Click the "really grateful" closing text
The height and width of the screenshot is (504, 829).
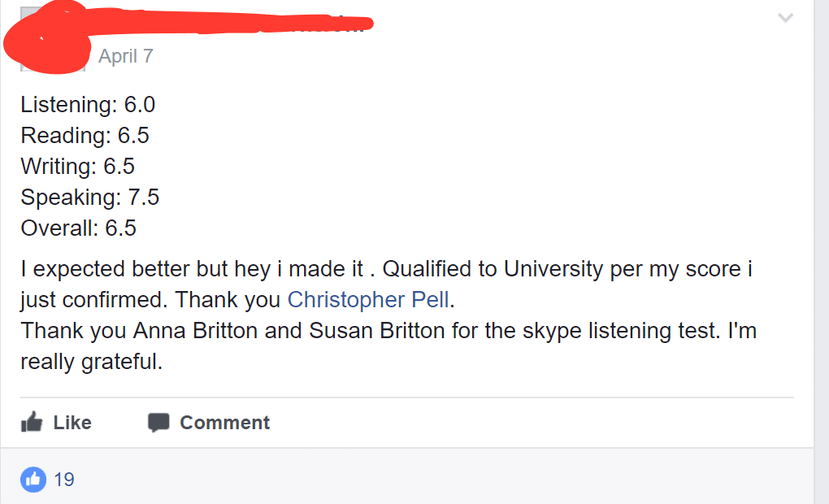[92, 362]
